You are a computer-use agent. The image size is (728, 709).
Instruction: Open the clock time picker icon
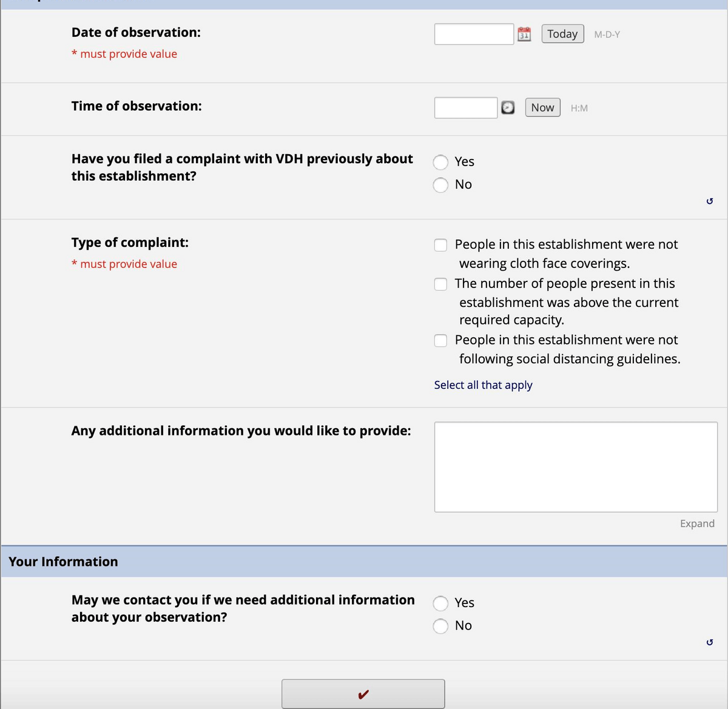pyautogui.click(x=508, y=107)
